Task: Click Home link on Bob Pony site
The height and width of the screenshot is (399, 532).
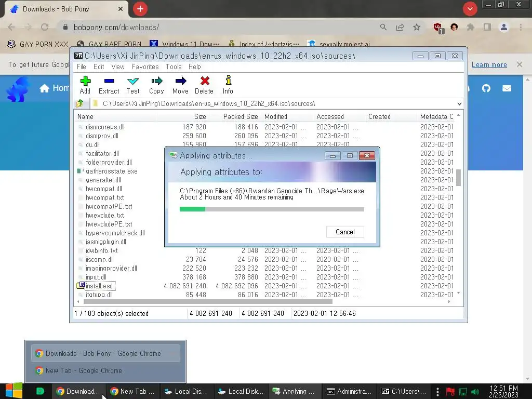Action: click(x=54, y=88)
